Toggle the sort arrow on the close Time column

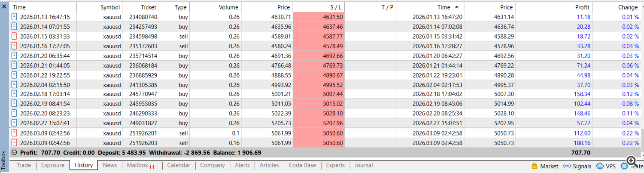[456, 7]
